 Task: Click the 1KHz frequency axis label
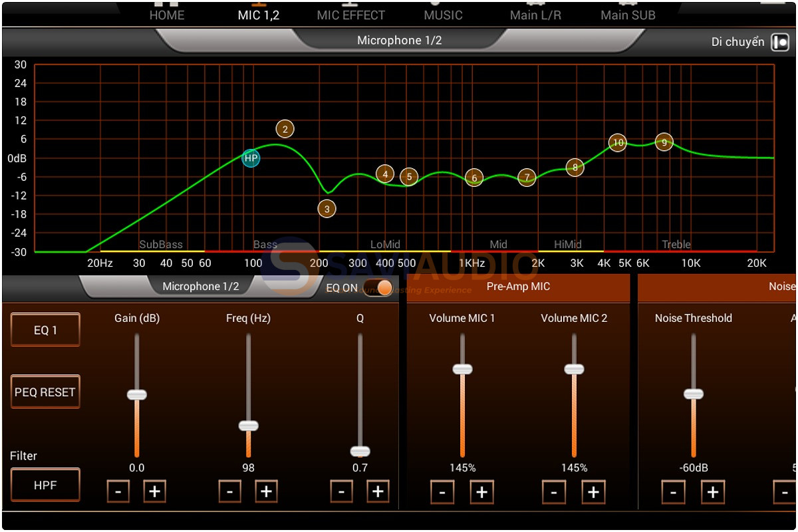click(x=471, y=263)
